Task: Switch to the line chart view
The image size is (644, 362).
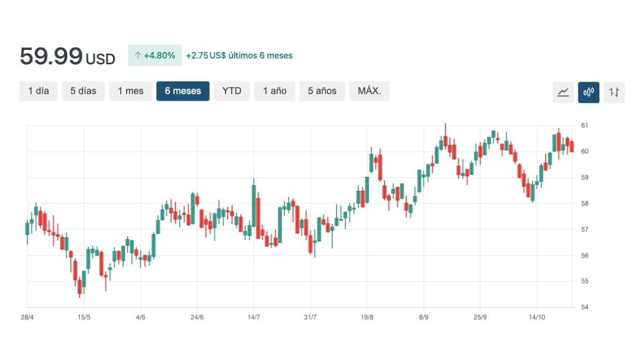Action: (563, 92)
